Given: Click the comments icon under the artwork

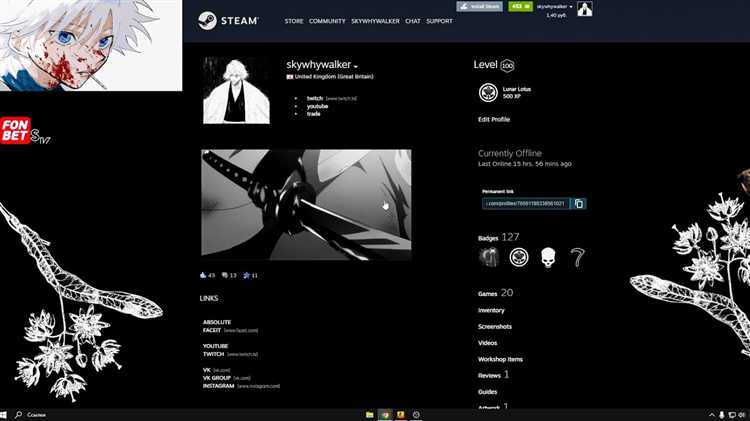Looking at the screenshot, I should coord(226,275).
